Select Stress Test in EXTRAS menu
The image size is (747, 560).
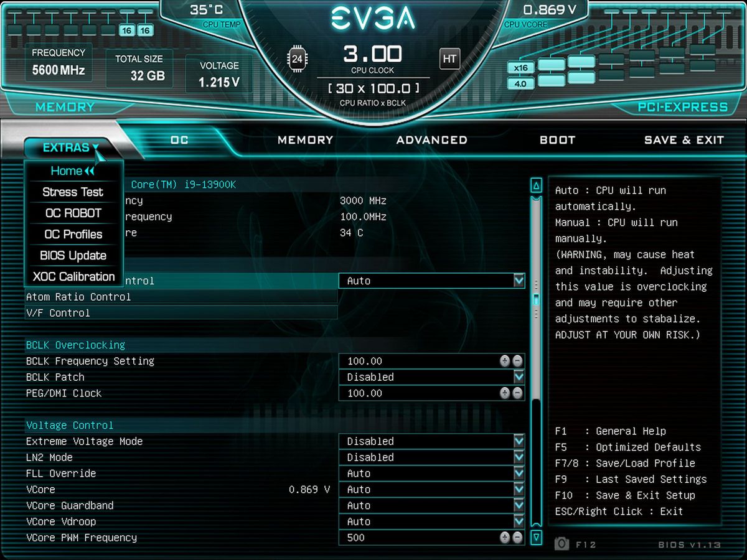(x=73, y=192)
